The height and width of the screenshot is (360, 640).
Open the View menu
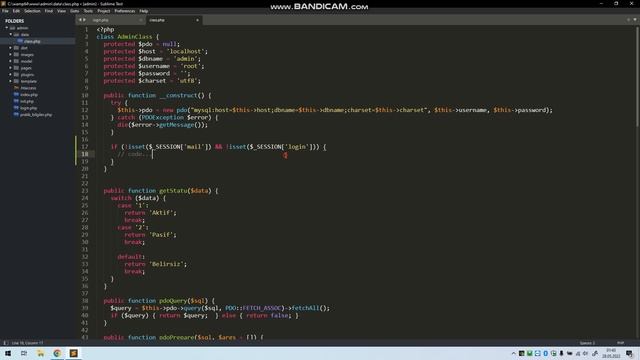61,11
